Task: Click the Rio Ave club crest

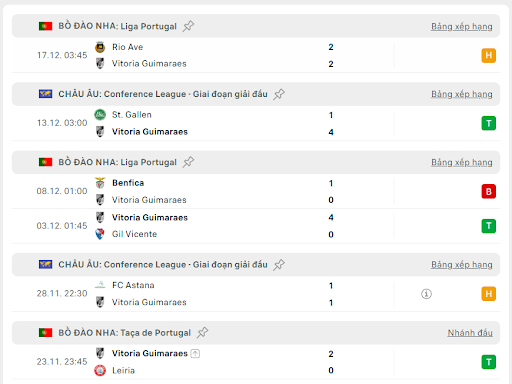Action: (x=100, y=47)
